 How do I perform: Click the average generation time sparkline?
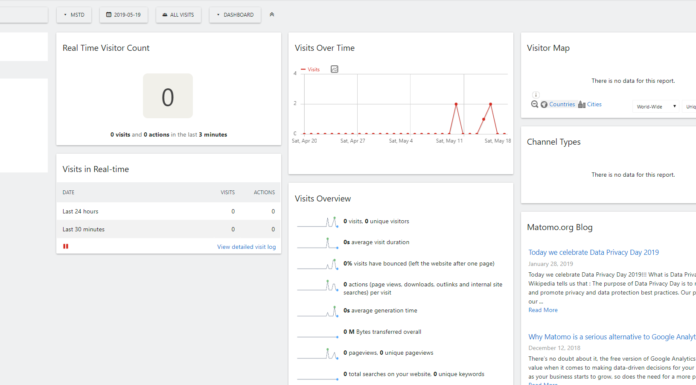pos(318,311)
